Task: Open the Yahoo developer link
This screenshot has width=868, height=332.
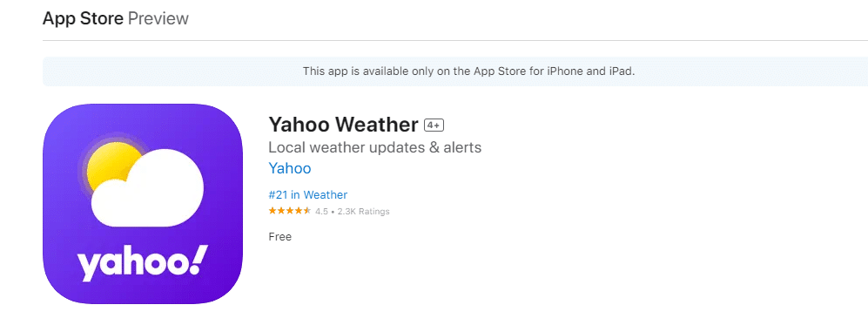Action: pos(290,168)
